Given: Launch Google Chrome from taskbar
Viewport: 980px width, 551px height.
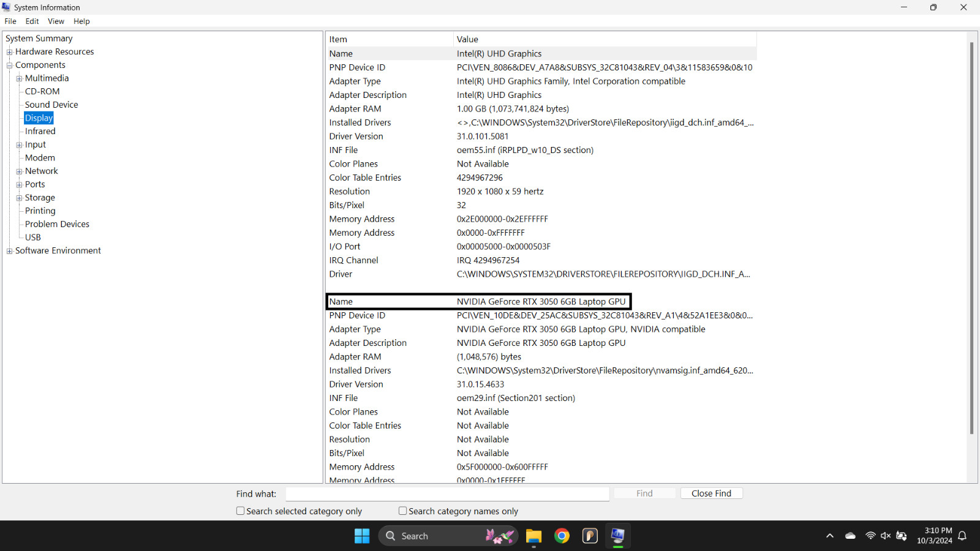Looking at the screenshot, I should [562, 536].
